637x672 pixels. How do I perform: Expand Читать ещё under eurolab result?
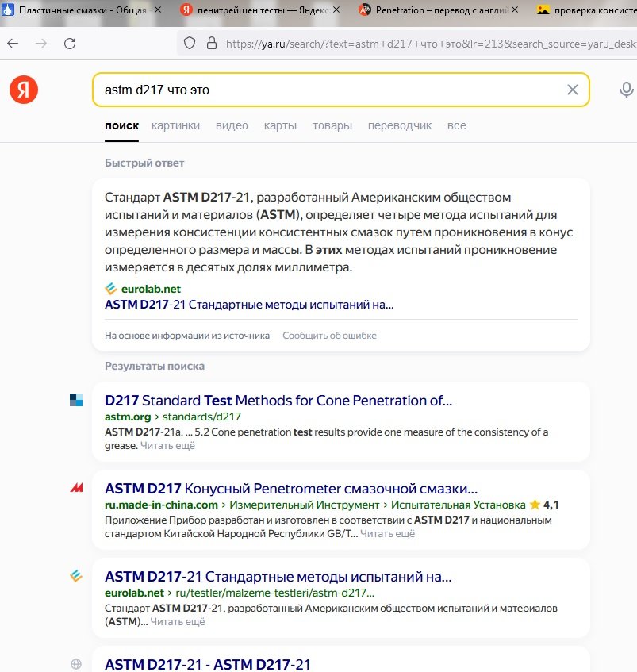coord(178,621)
